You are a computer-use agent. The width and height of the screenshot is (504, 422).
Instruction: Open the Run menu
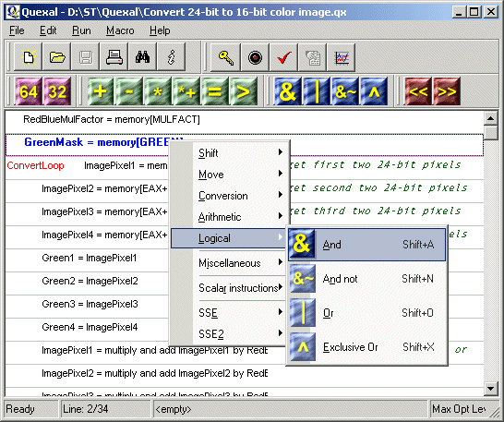click(x=81, y=30)
